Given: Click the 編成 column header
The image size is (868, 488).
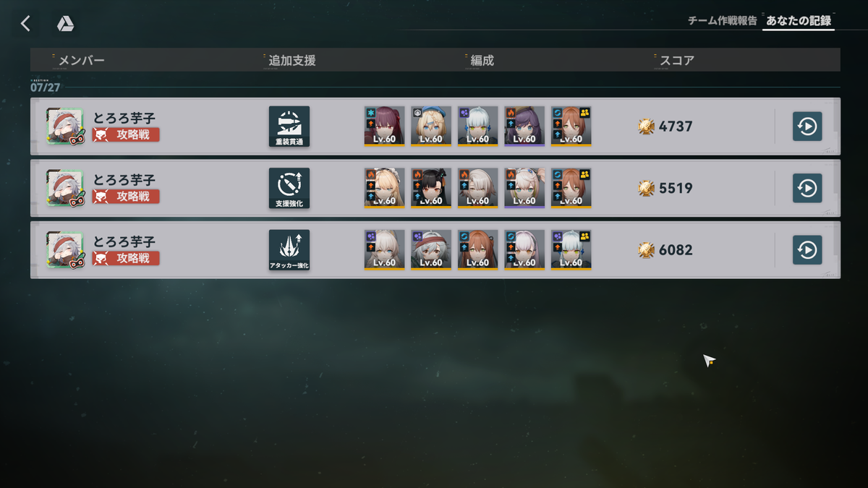Looking at the screenshot, I should (482, 61).
